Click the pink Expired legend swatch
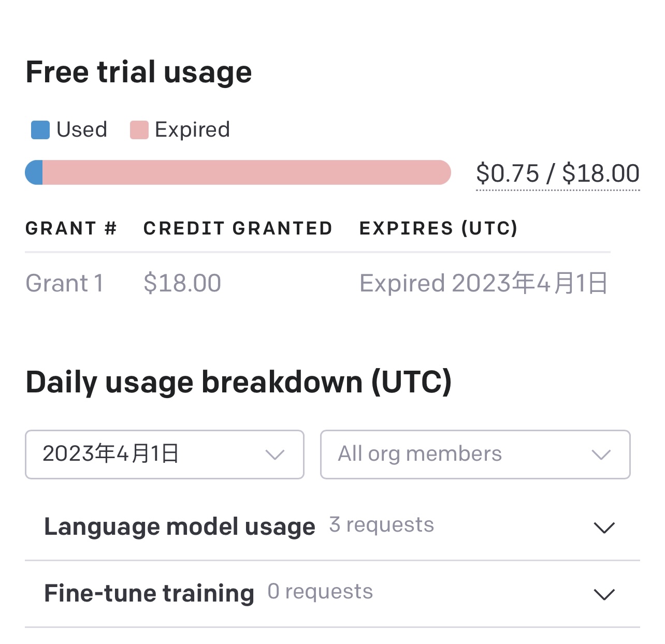This screenshot has width=665, height=644. point(140,129)
